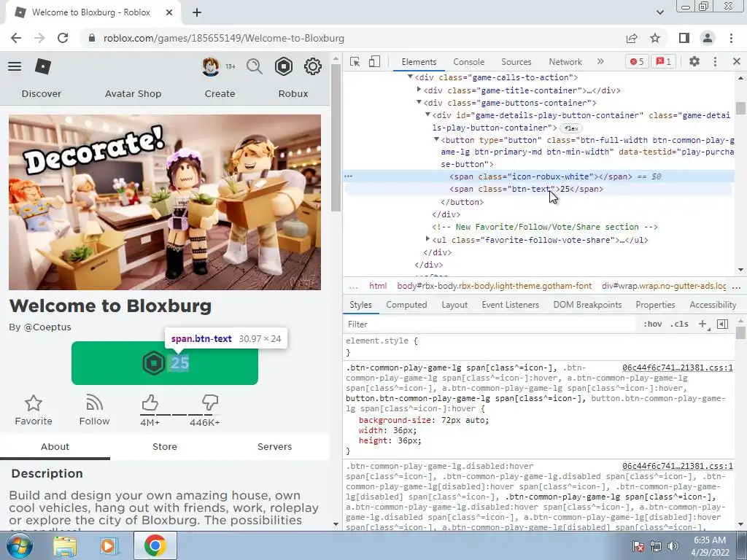
Task: Go back in browser history
Action: [16, 38]
